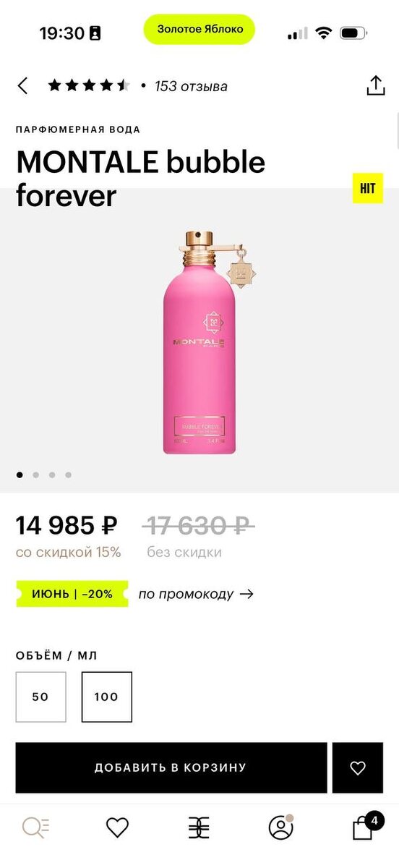Tap the star rating row
This screenshot has height=868, width=399.
[x=89, y=86]
